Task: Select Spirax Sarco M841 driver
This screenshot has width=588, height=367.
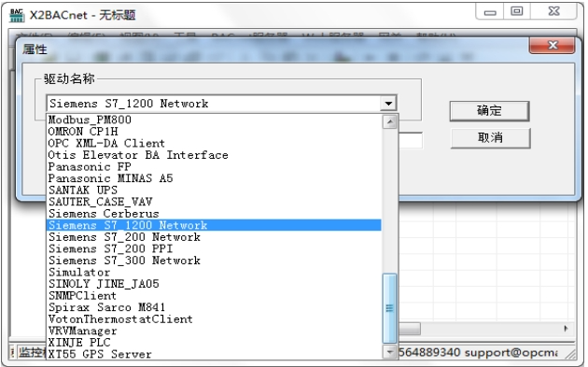Action: (214, 307)
